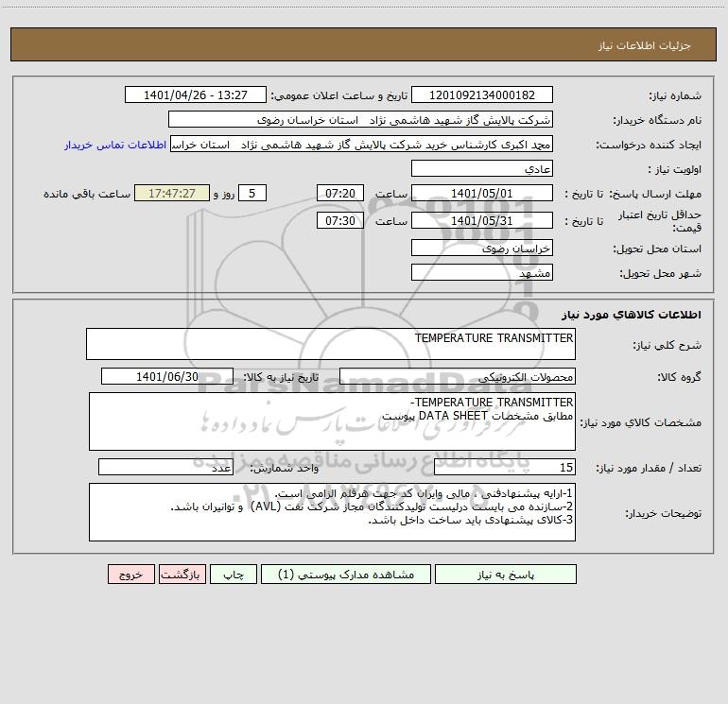Click the announcement date field 1401/04/26 - 13:27
The width and height of the screenshot is (728, 704).
[196, 94]
